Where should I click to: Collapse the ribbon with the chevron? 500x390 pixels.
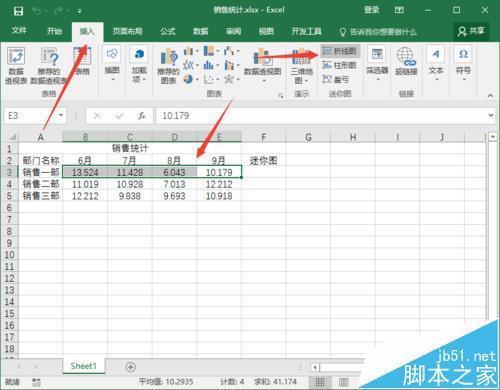point(490,95)
